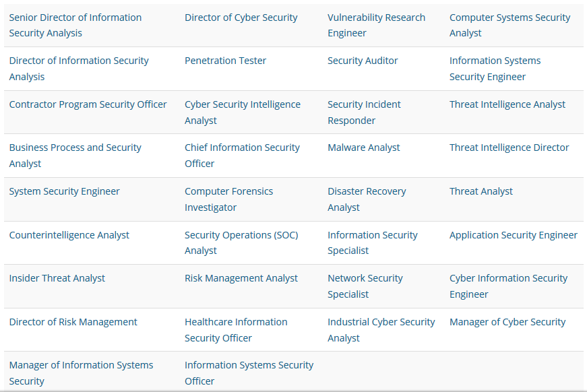
Task: Select Computer Systems Security Analyst link
Action: [x=509, y=25]
